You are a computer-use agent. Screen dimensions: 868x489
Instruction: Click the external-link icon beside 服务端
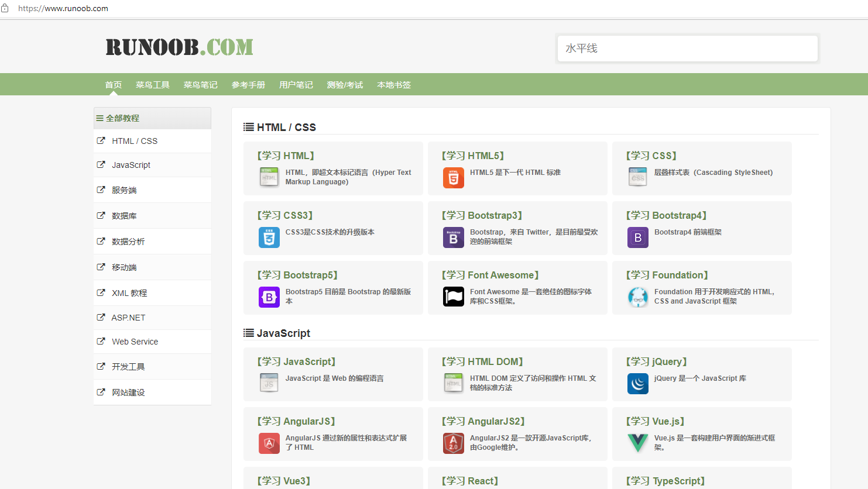click(101, 190)
